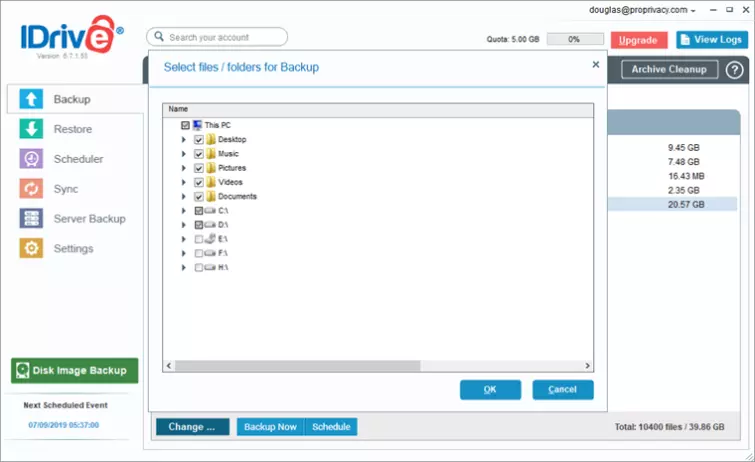
Task: Click the Desktop folder icon
Action: 211,139
